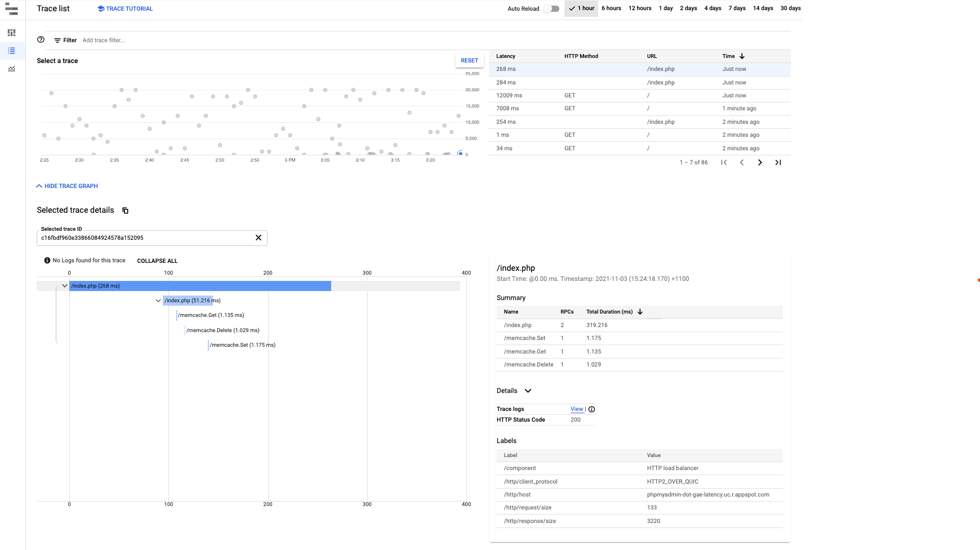The width and height of the screenshot is (980, 550).
Task: Clear the selected trace ID with the X
Action: tap(259, 238)
